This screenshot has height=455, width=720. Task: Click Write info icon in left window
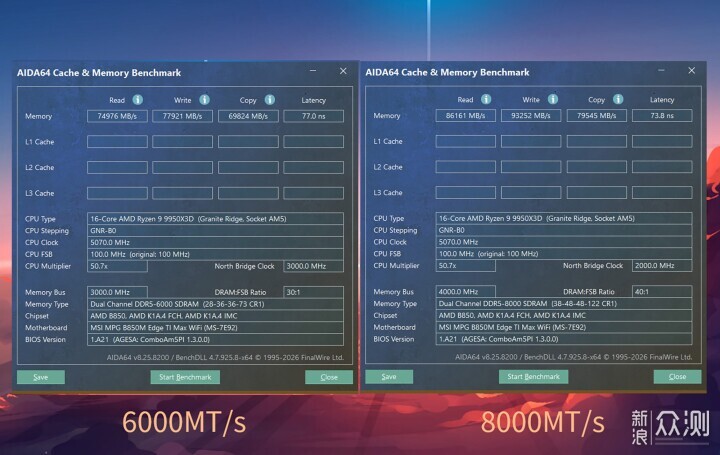[x=204, y=100]
